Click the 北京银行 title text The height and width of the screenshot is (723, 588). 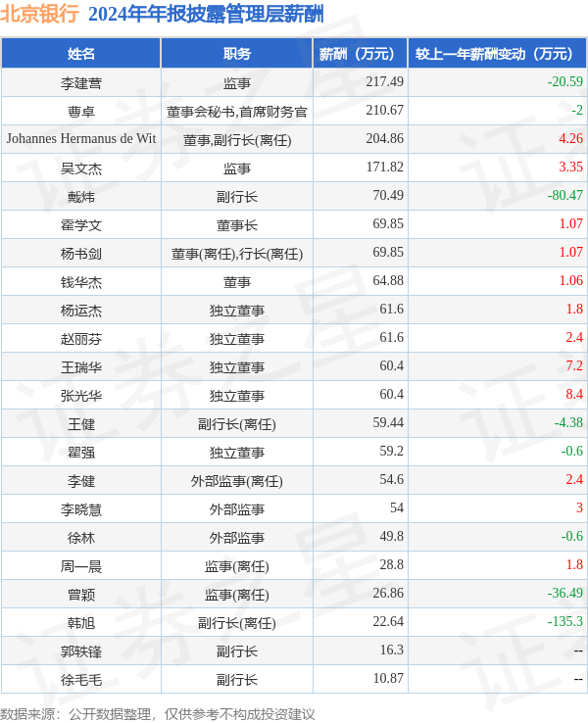pyautogui.click(x=39, y=14)
